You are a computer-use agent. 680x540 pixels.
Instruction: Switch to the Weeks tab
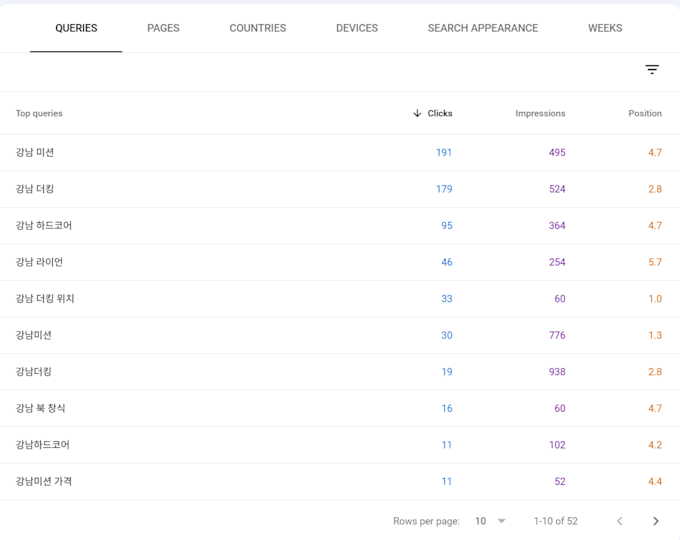click(x=605, y=28)
